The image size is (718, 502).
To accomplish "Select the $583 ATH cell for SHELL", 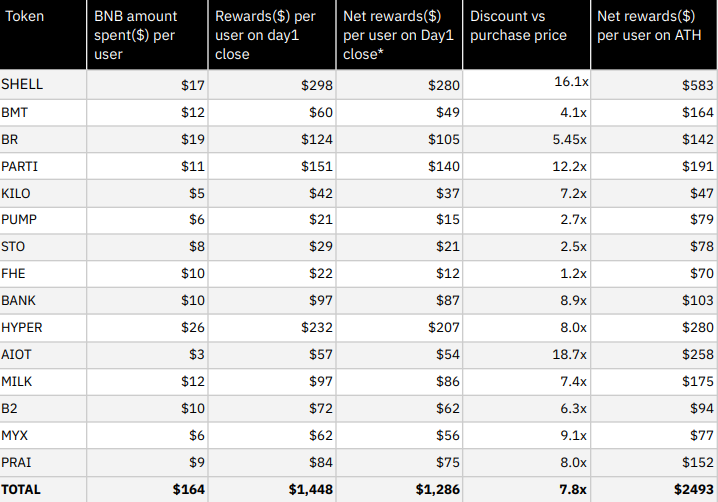I will [654, 84].
